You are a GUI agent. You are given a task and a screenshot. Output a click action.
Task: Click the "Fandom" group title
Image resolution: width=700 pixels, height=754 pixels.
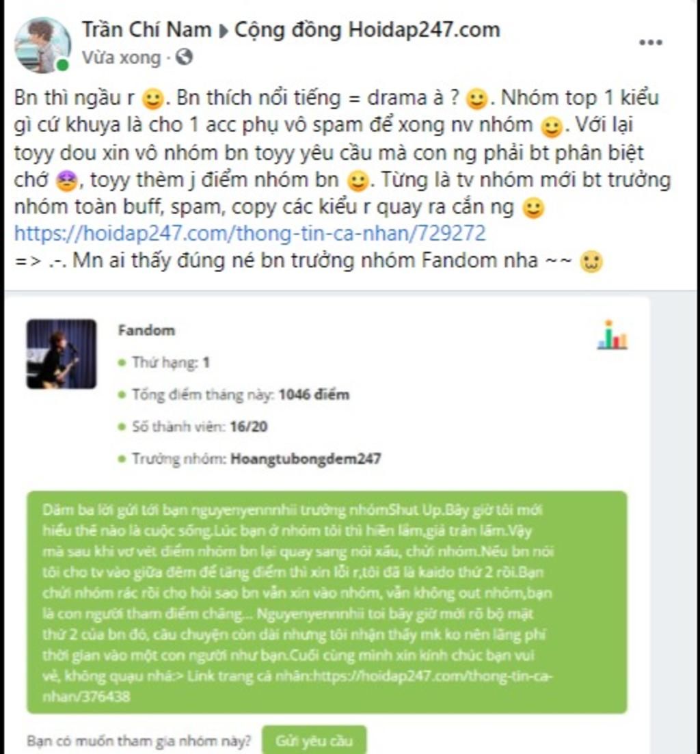point(146,330)
